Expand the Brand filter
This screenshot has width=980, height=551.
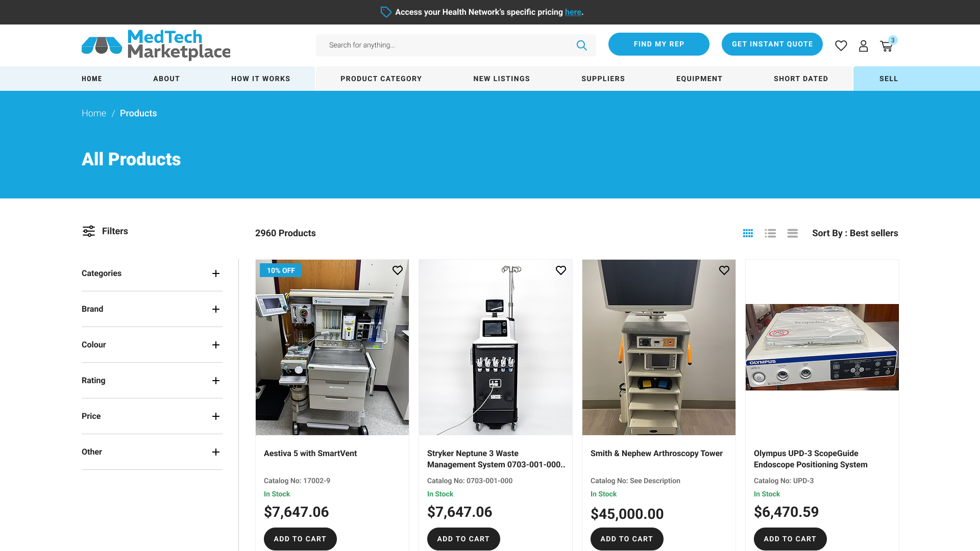tap(216, 309)
